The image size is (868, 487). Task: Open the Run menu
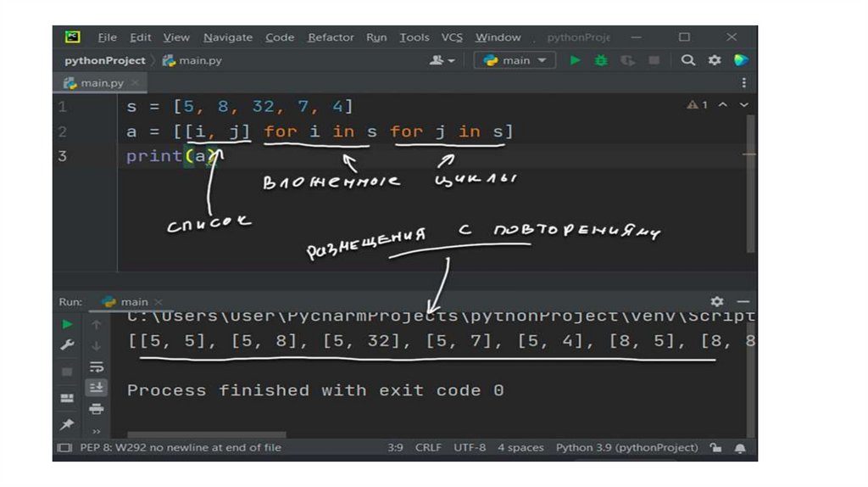point(376,37)
